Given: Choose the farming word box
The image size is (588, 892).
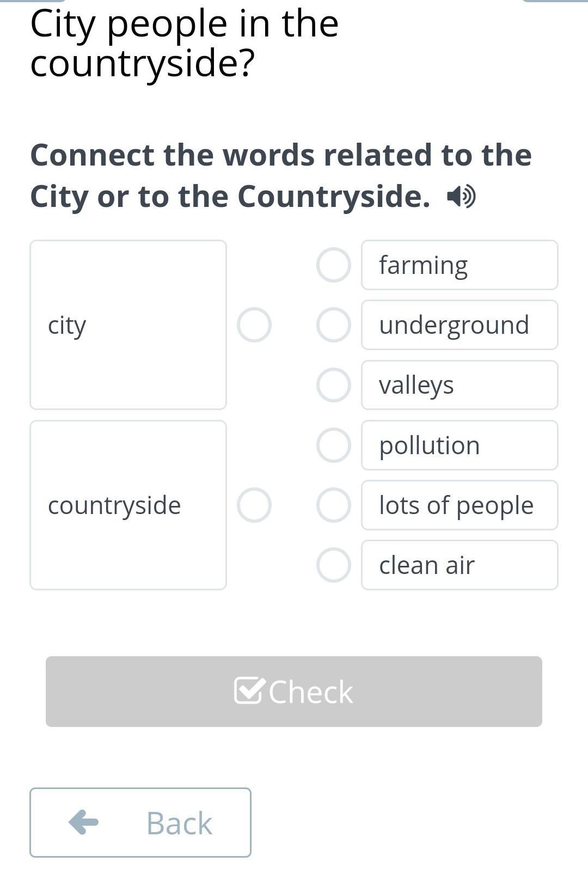Looking at the screenshot, I should tap(460, 265).
